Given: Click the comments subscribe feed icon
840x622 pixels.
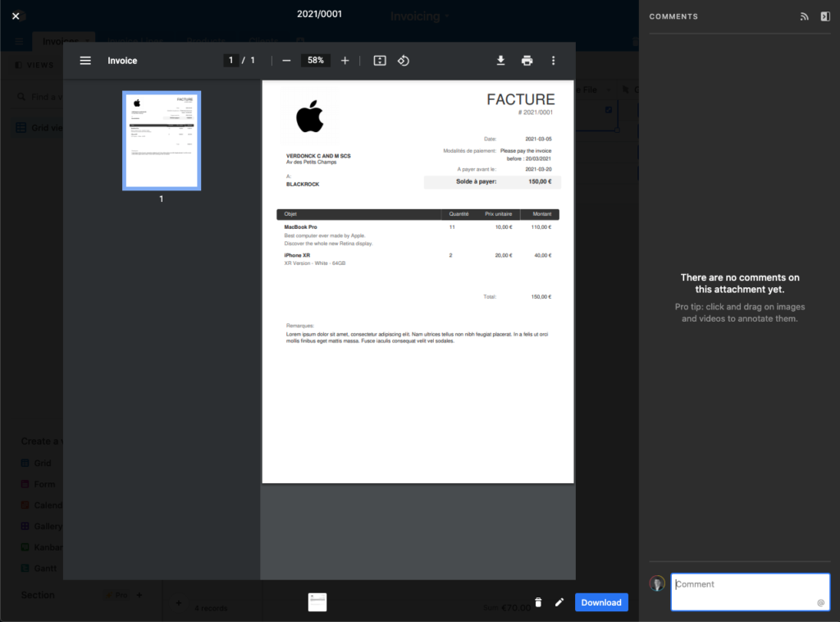Looking at the screenshot, I should pos(804,16).
